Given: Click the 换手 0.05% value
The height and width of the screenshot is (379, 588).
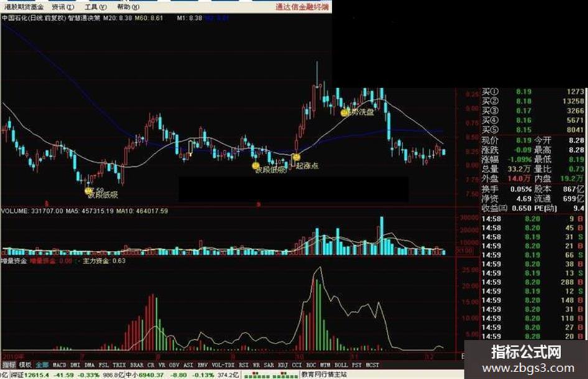Looking at the screenshot, I should click(x=521, y=189).
